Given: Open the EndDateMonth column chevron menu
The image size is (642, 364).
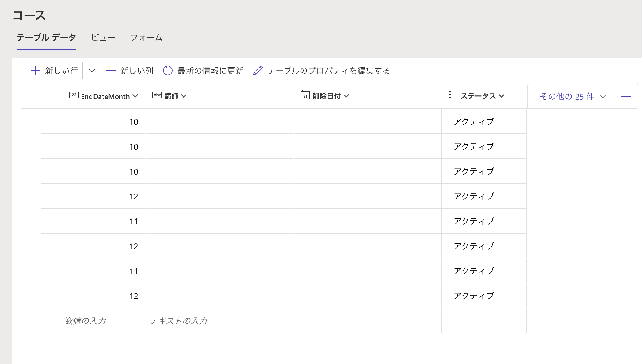Looking at the screenshot, I should point(135,96).
